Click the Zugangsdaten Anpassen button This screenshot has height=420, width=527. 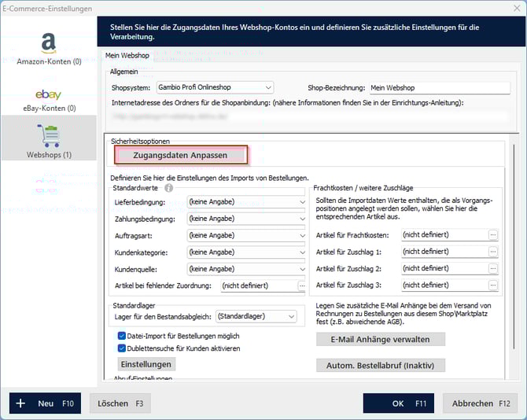click(180, 155)
